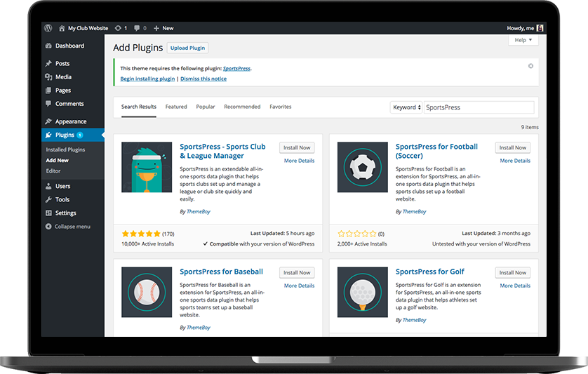Click the Appearance paintbrush icon
The width and height of the screenshot is (588, 374).
[48, 121]
